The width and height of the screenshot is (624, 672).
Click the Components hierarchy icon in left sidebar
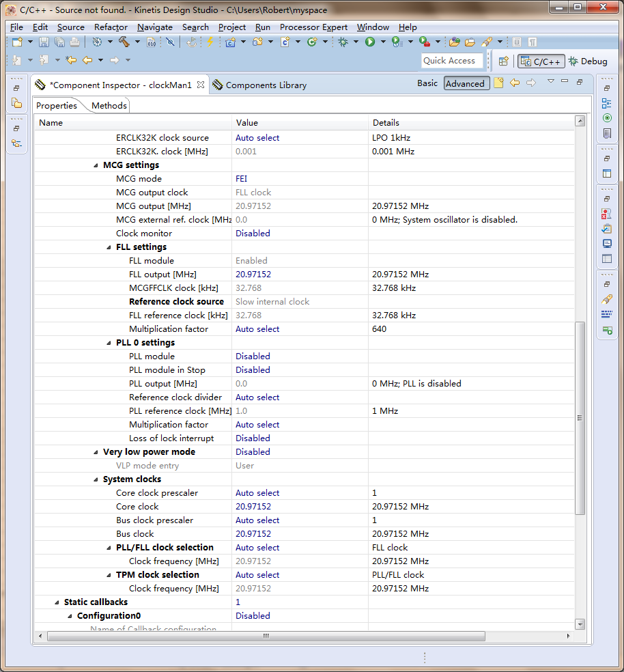pos(16,143)
